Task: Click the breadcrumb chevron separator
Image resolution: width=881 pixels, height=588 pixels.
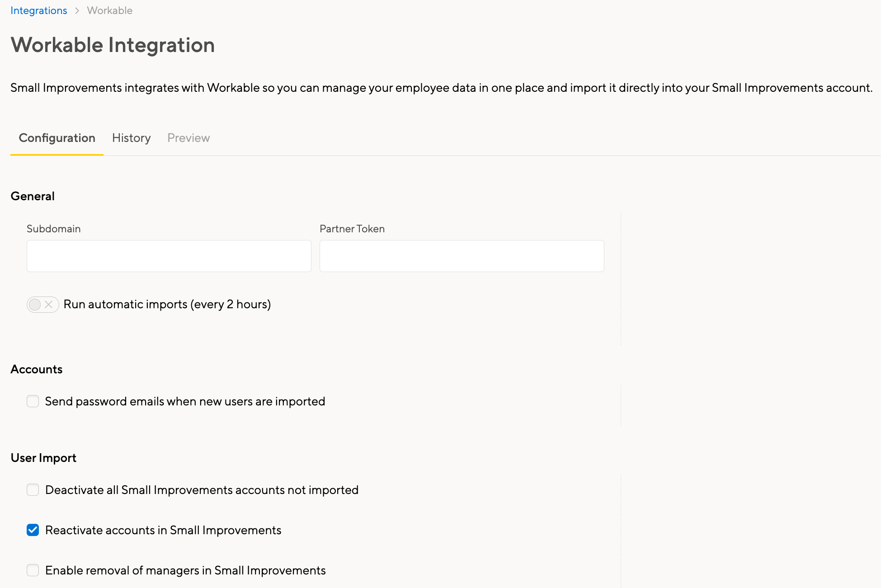Action: (77, 10)
